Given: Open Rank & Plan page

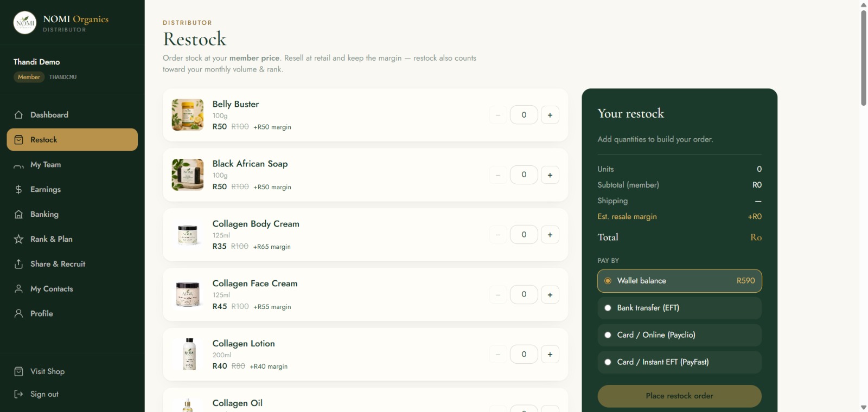Looking at the screenshot, I should point(72,239).
